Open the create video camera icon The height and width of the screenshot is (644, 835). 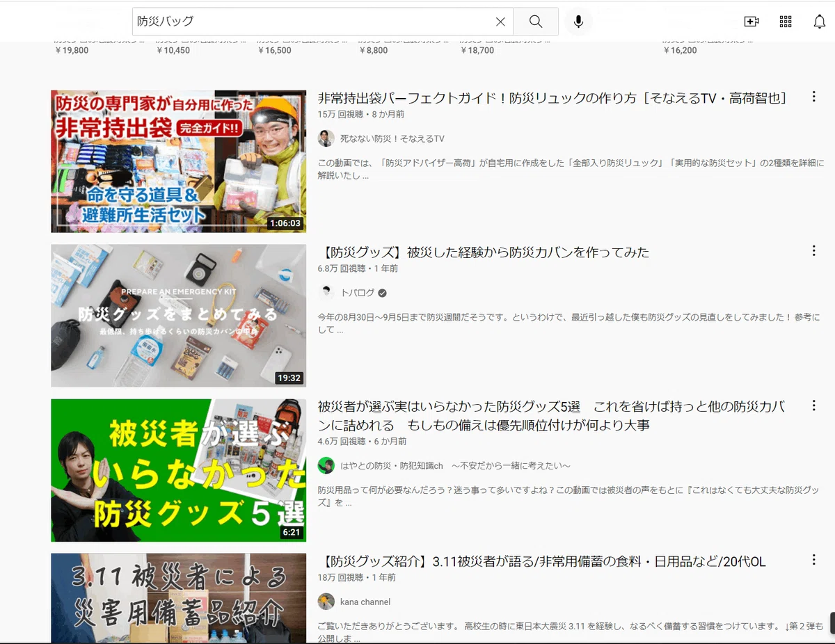(x=751, y=22)
